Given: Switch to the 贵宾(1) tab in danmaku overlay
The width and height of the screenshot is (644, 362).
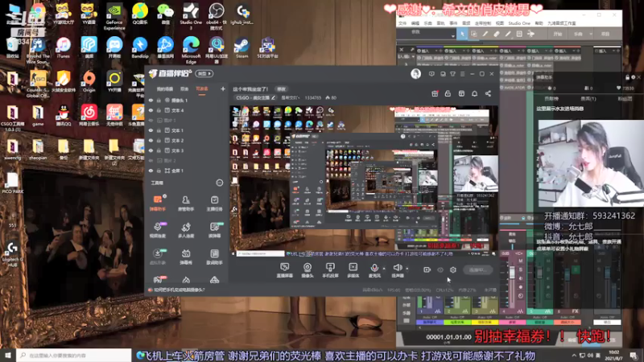Looking at the screenshot, I should 588,99.
